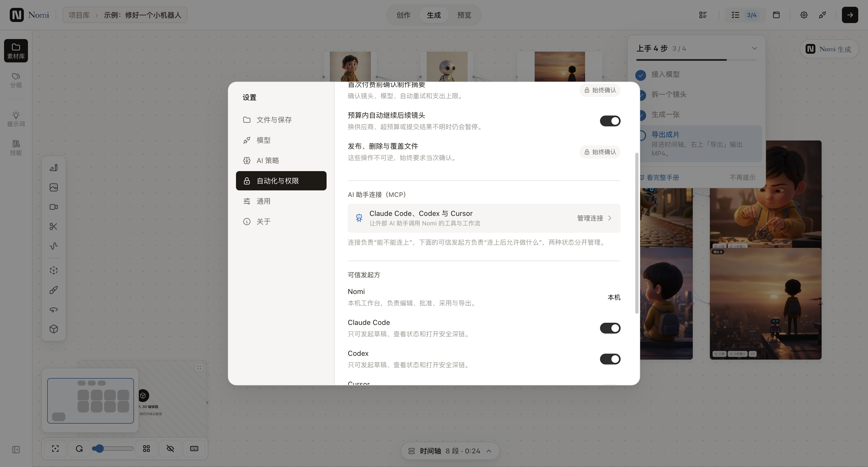Viewport: 868px width, 467px height.
Task: Switch to the 预览 tab
Action: 464,15
